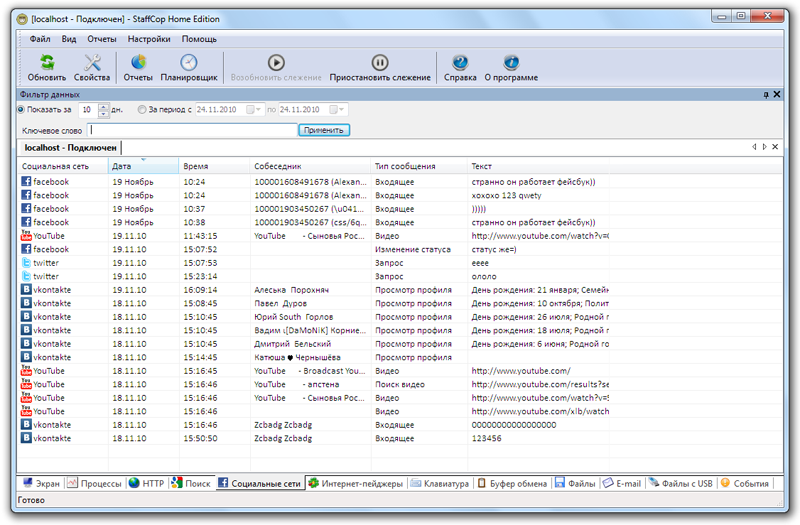This screenshot has width=800, height=525.
Task: Sort by the Дата column header
Action: point(143,166)
